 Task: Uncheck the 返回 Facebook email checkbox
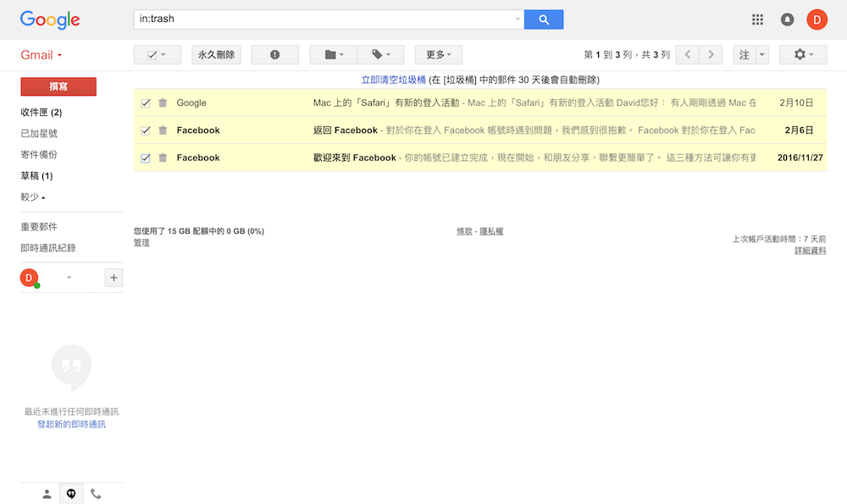tap(146, 130)
